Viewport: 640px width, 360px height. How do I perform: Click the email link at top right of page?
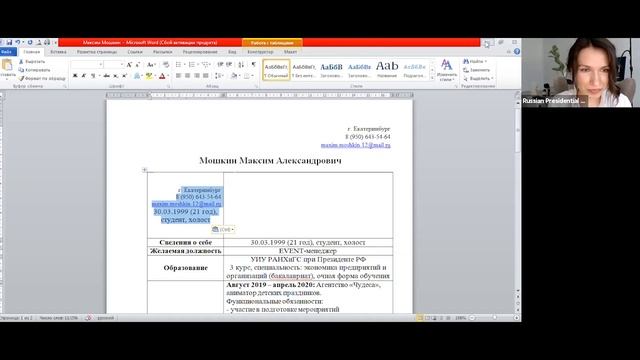356,145
